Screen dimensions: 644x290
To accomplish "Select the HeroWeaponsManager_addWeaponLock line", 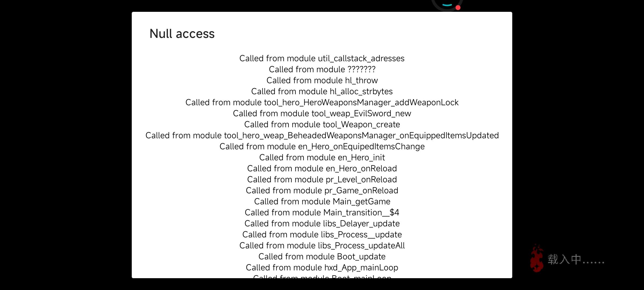I will click(x=322, y=103).
